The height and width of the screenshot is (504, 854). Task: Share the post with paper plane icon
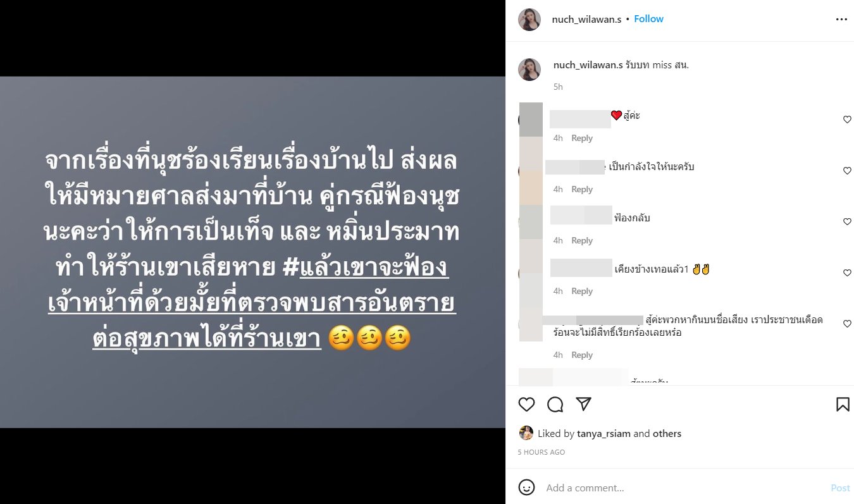point(583,405)
